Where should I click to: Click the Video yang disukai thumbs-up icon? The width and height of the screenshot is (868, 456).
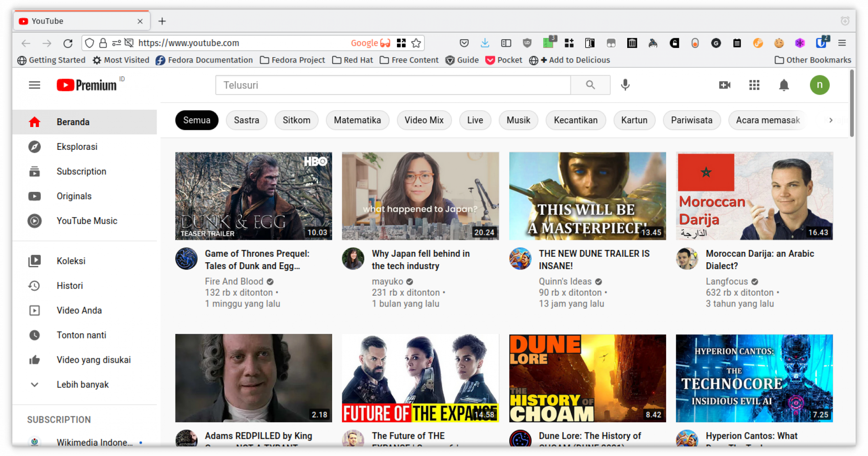pyautogui.click(x=35, y=360)
